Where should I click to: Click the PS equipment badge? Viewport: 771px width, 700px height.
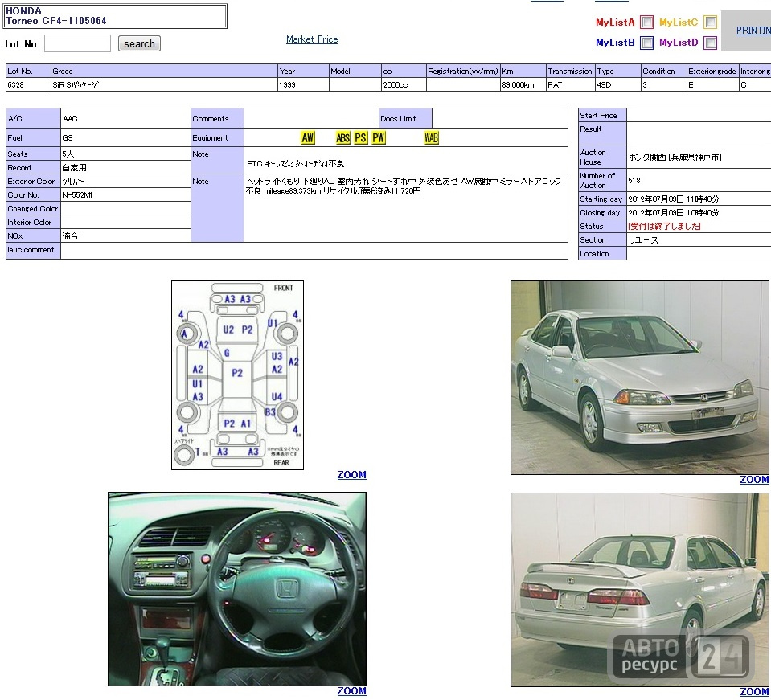360,138
